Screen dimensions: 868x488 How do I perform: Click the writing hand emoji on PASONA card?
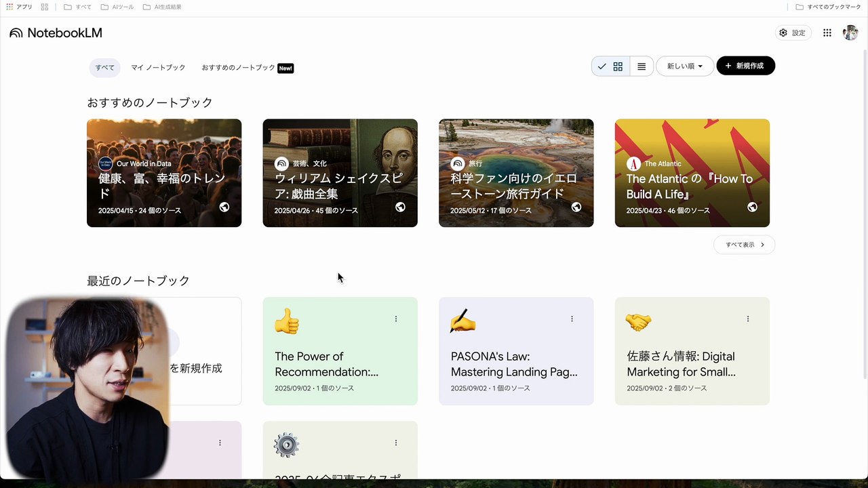tap(462, 321)
